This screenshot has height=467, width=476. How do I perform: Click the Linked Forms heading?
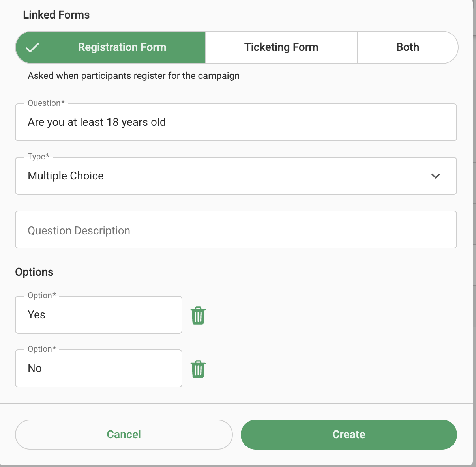[x=56, y=15]
